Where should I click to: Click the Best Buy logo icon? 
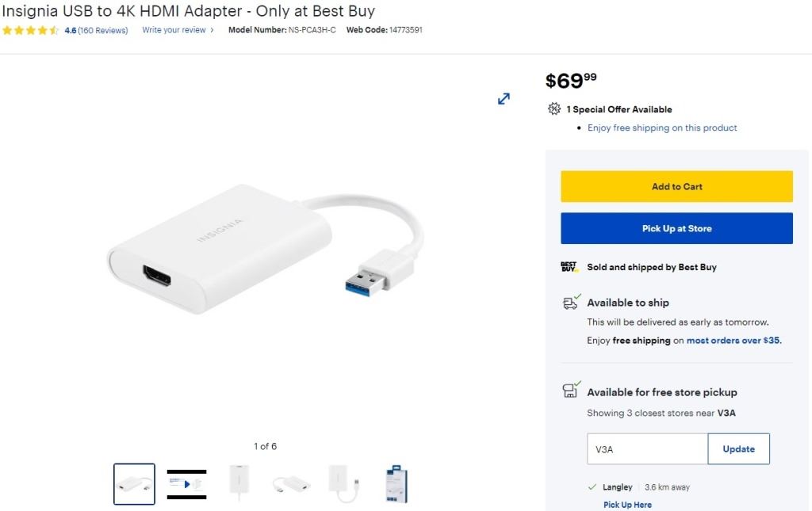(569, 267)
